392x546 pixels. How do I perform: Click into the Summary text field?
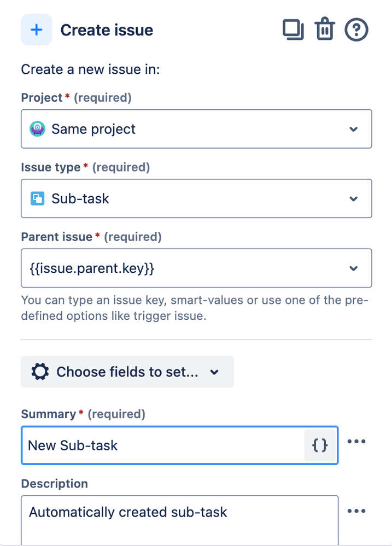tap(164, 445)
